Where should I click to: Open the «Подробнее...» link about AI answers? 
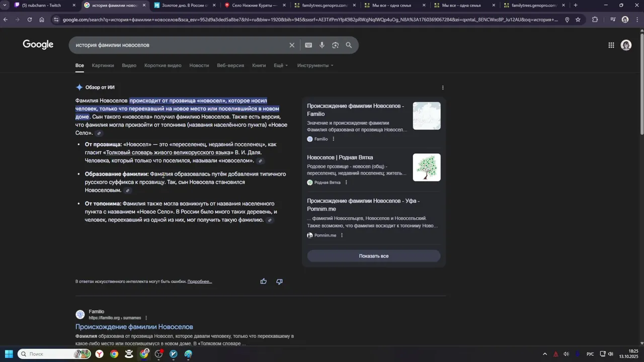tap(200, 282)
